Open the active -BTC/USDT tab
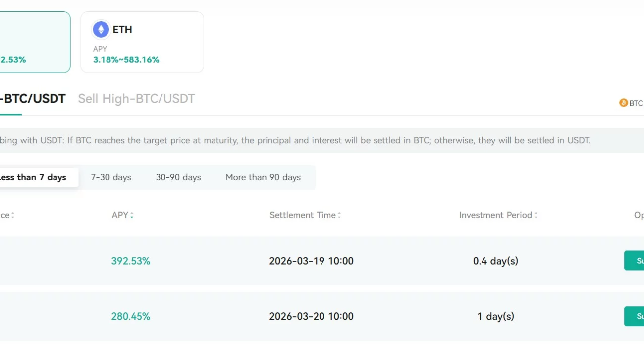The width and height of the screenshot is (644, 347). [33, 99]
